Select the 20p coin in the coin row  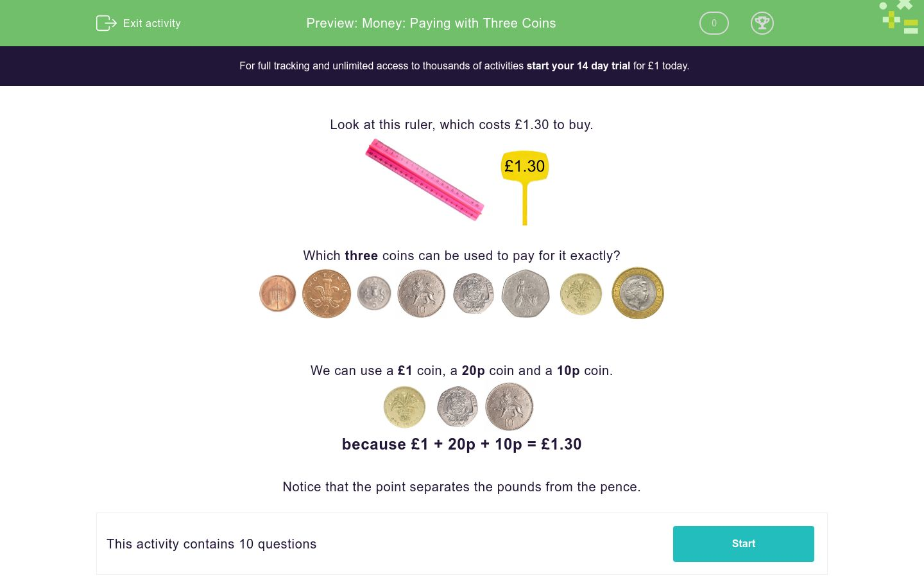[x=473, y=293]
